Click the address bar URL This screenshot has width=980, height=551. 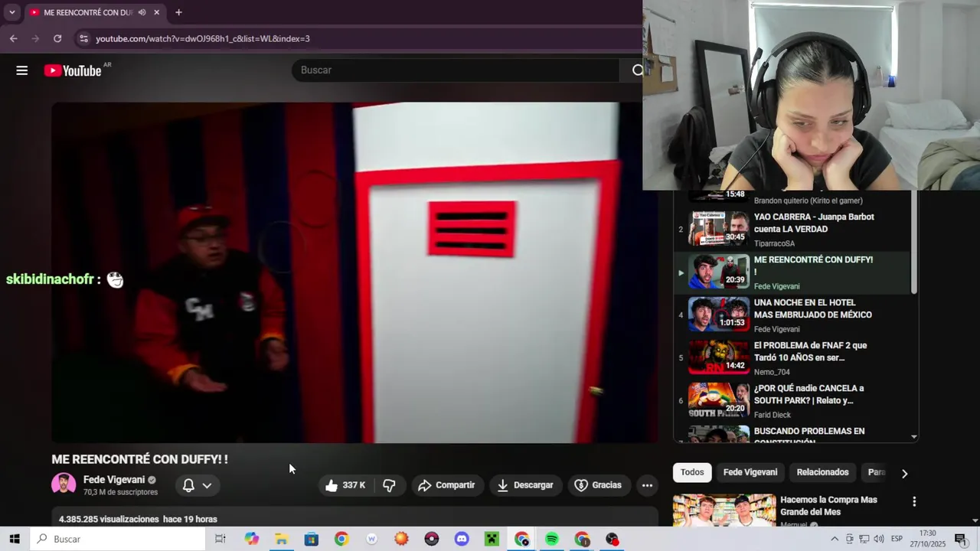click(203, 38)
